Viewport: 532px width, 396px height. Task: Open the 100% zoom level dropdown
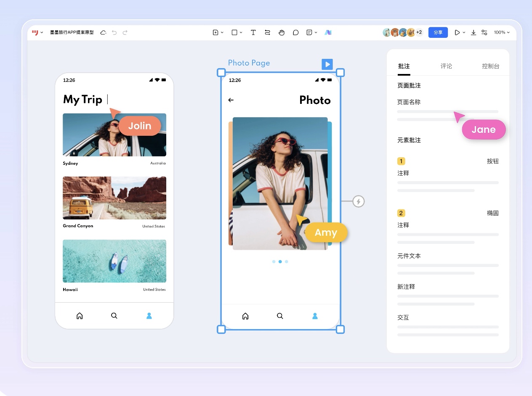click(x=502, y=32)
